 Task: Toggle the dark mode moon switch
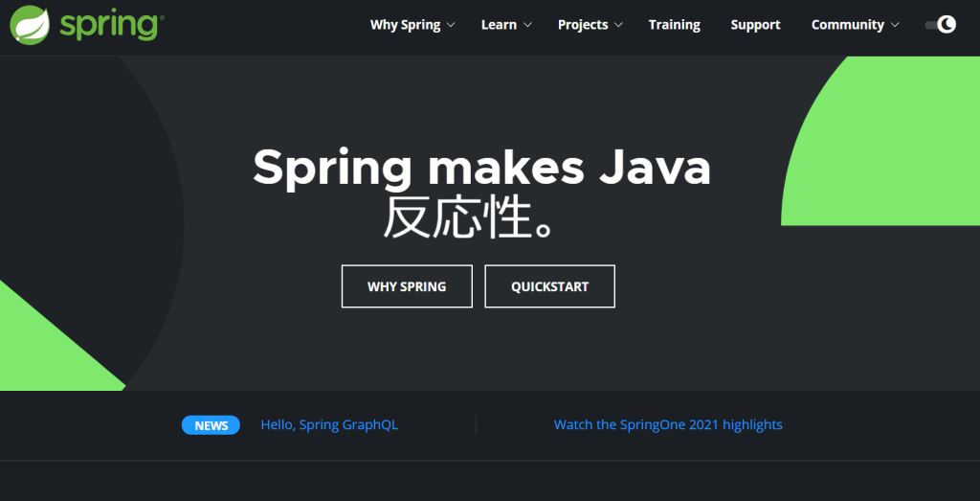click(x=941, y=25)
